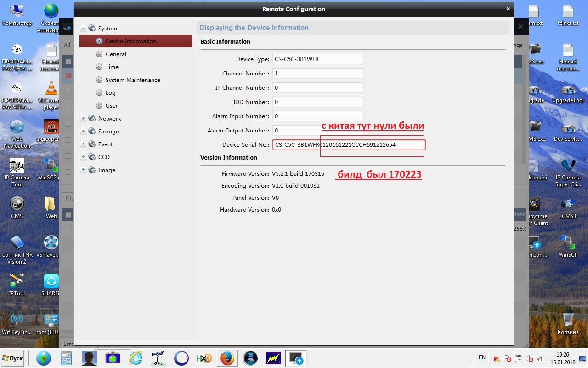Open the iCMS3 desktop icon
The width and height of the screenshot is (588, 368).
click(x=568, y=206)
